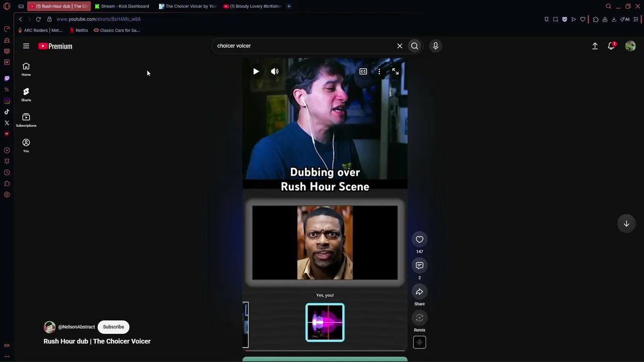This screenshot has height=362, width=644.
Task: Open the AI assistant toolbar button
Action: coord(625,19)
